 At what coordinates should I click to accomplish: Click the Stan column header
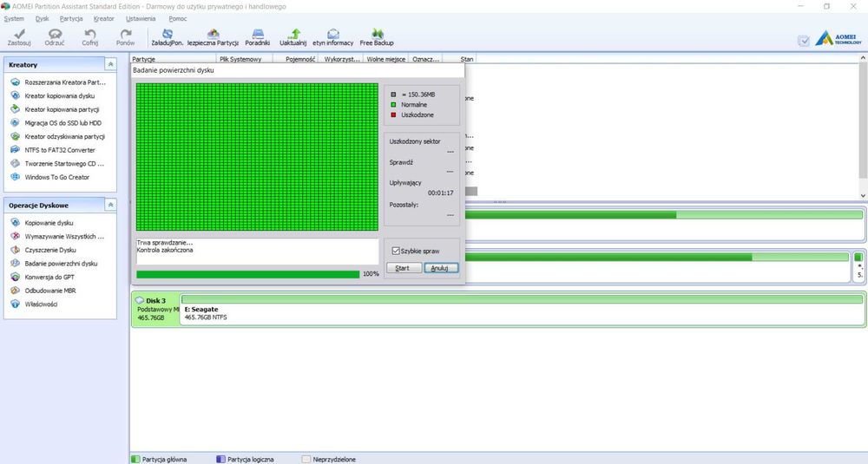point(459,59)
